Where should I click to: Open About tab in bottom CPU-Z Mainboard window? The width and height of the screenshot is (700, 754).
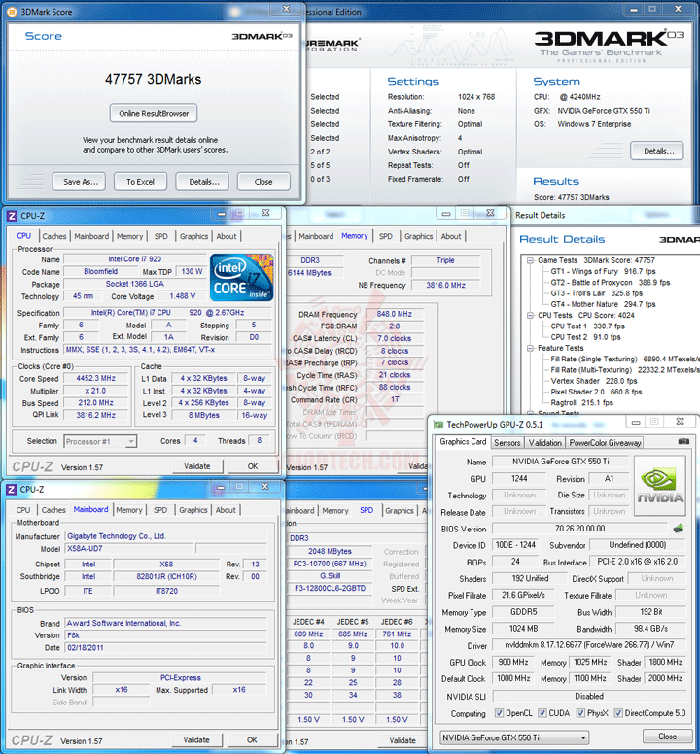point(226,510)
